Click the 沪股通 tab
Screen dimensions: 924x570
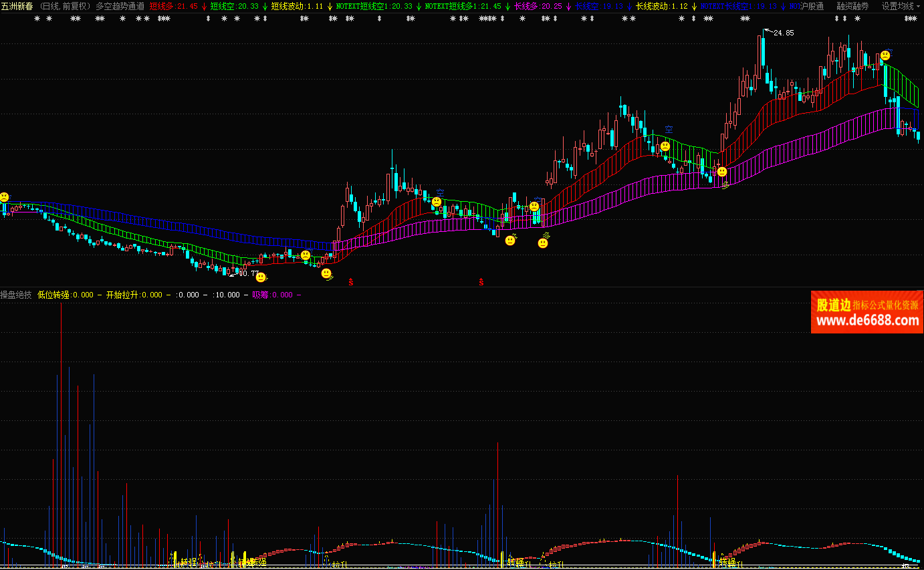812,6
